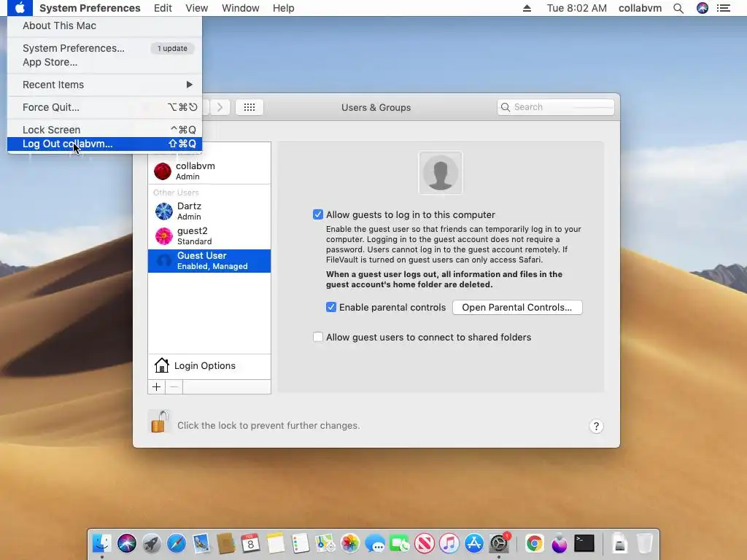The height and width of the screenshot is (560, 747).
Task: Open the View menu
Action: [196, 8]
